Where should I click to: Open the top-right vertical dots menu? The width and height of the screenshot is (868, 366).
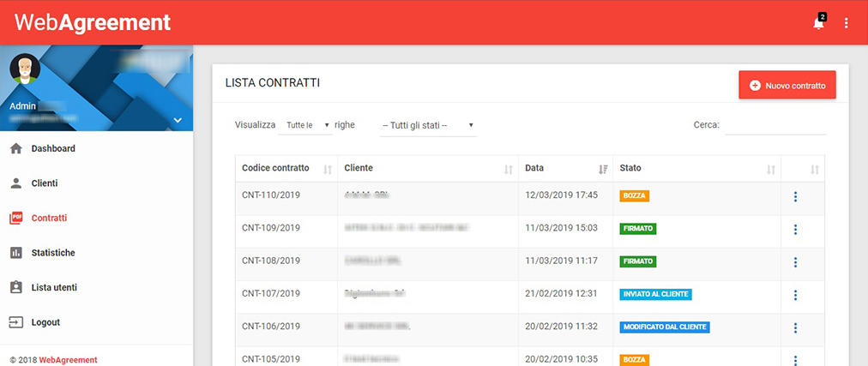847,23
